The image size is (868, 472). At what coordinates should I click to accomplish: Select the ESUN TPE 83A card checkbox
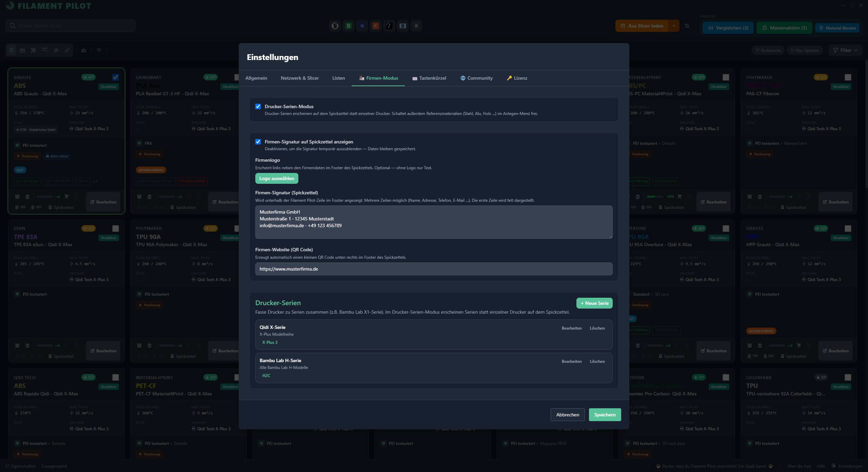[116, 229]
